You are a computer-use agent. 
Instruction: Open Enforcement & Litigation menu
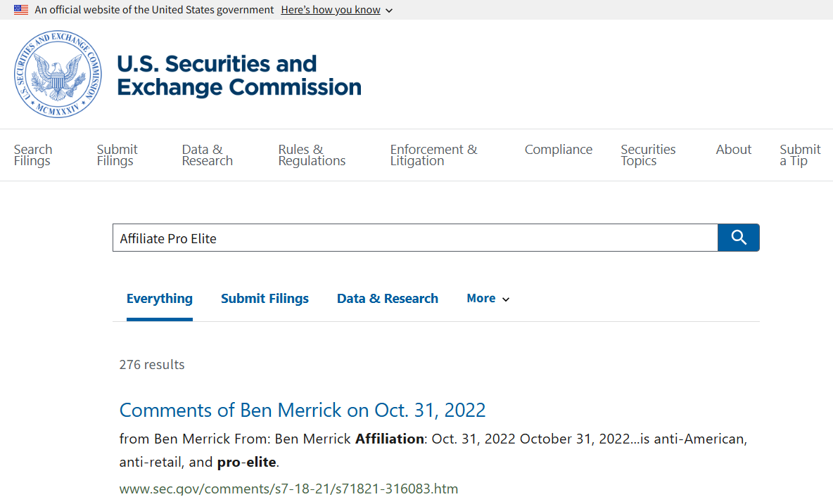pos(433,155)
